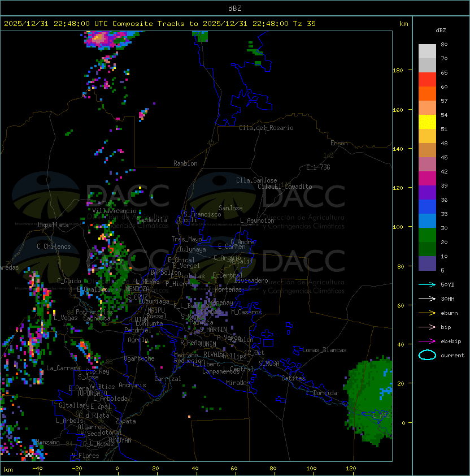The width and height of the screenshot is (470, 476).
Task: Click the 'C_Chilenos' place label
Action: [54, 246]
